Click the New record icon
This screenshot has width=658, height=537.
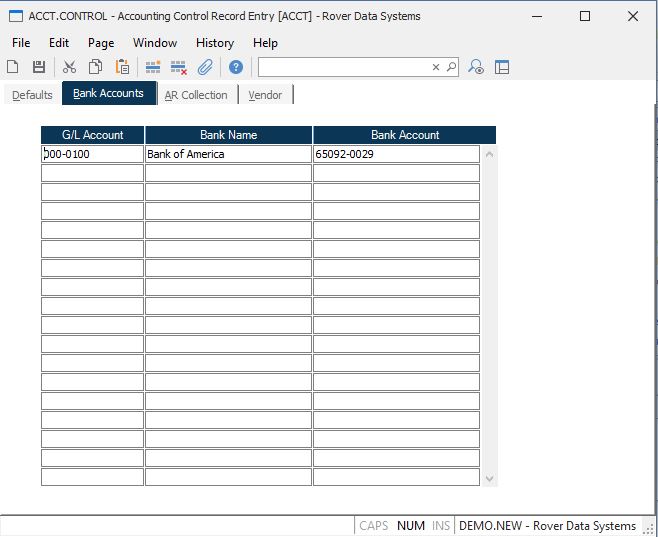tap(13, 67)
